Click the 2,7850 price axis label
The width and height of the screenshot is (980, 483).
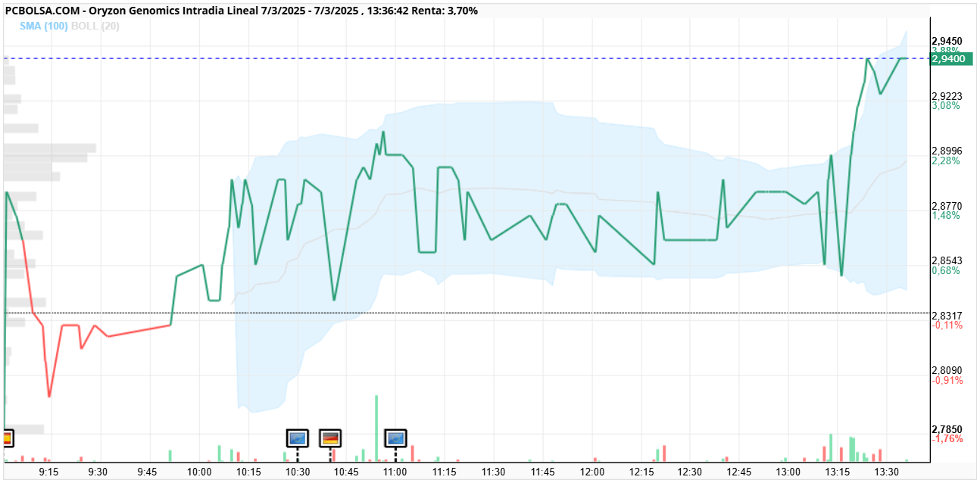[947, 429]
